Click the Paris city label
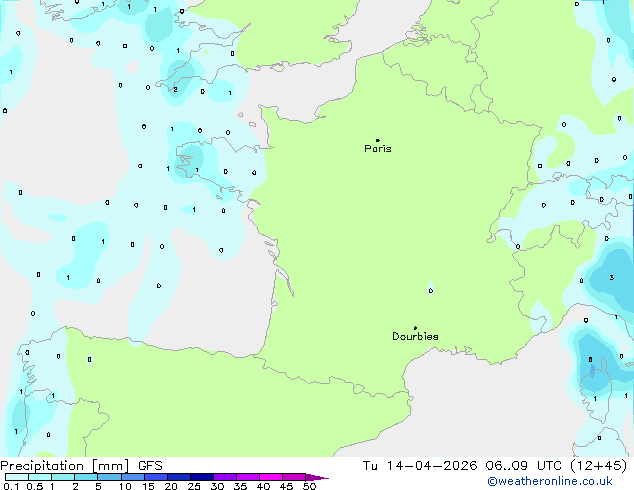634x490 pixels. click(x=378, y=149)
